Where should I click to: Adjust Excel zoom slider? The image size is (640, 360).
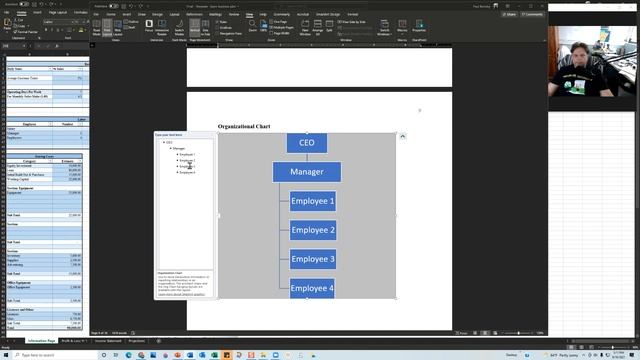pyautogui.click(x=612, y=347)
